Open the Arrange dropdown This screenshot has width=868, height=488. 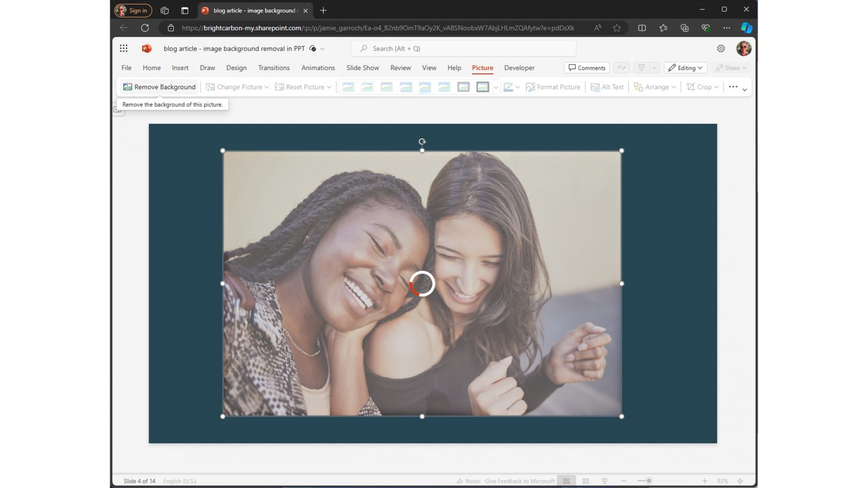click(654, 86)
